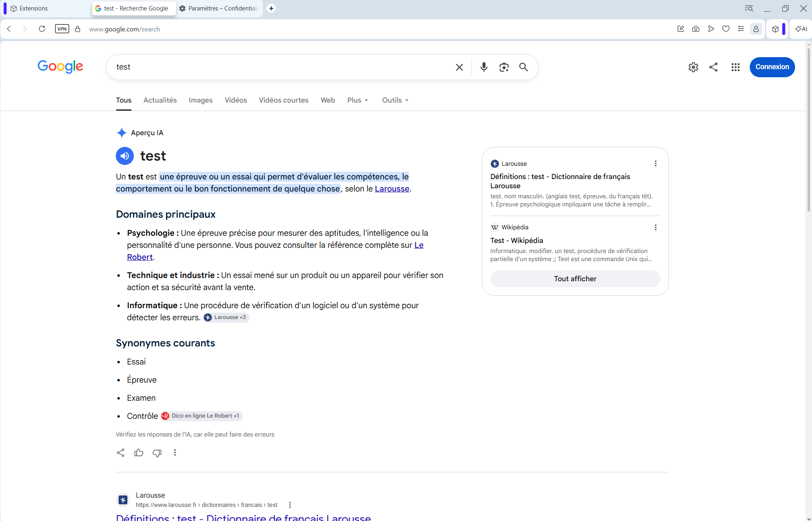Give thumbs down to AI overview
Image resolution: width=812 pixels, height=521 pixels.
pyautogui.click(x=157, y=453)
